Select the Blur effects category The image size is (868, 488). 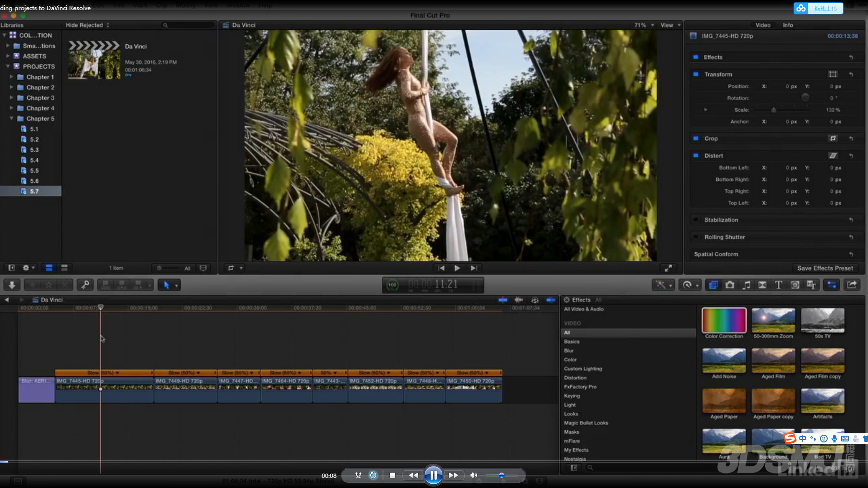(569, 351)
